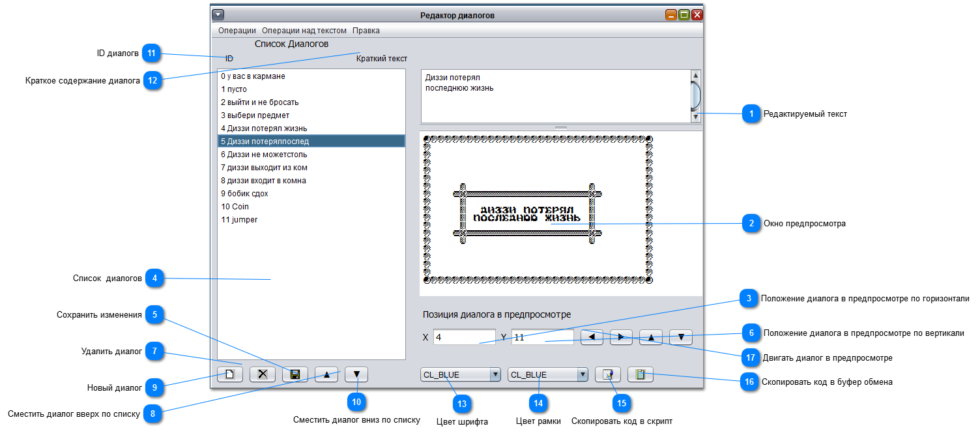Copy code into script icon
Image resolution: width=980 pixels, height=437 pixels.
[x=608, y=374]
